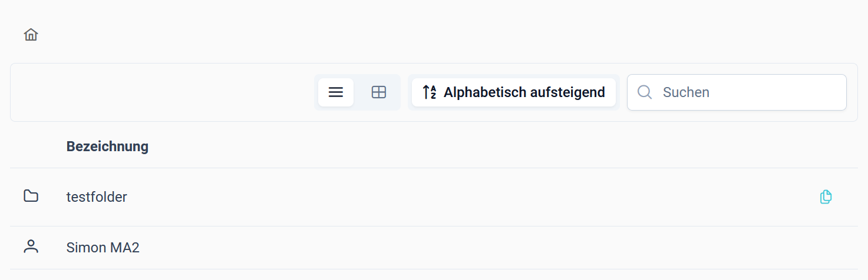Click the person icon beside Simon MA2
868x280 pixels.
point(31,247)
